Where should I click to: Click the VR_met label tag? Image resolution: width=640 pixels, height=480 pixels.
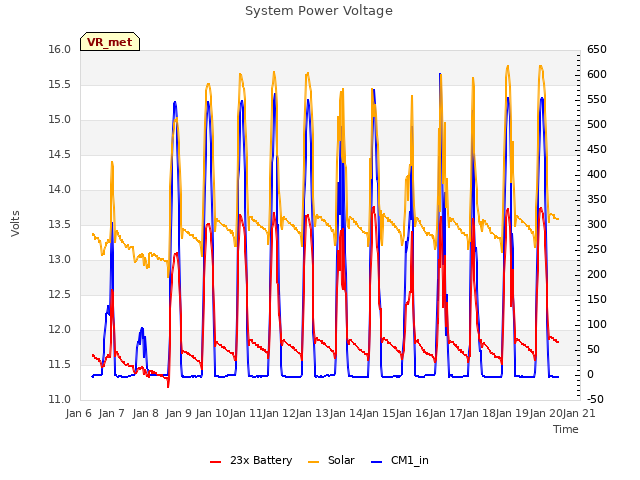point(110,42)
